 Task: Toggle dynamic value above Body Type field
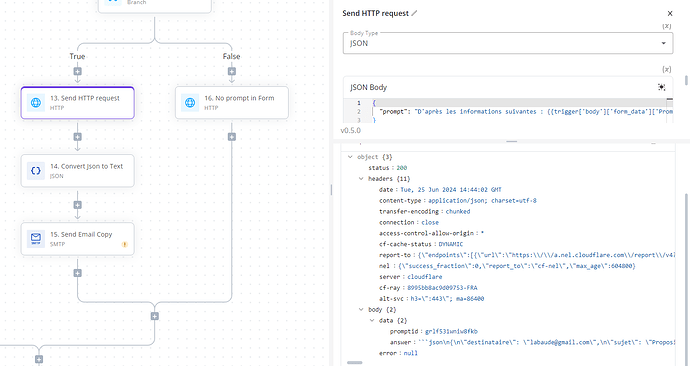coord(667,26)
